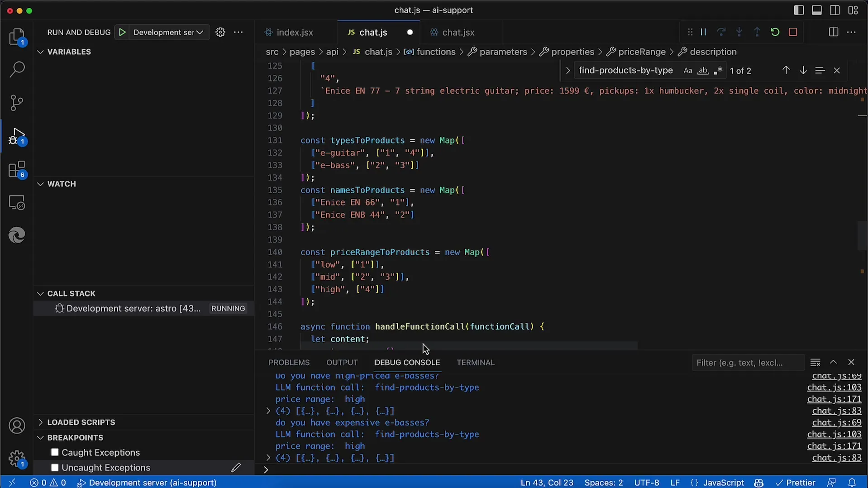
Task: Toggle the secondary sidebar layout icon
Action: (x=835, y=10)
